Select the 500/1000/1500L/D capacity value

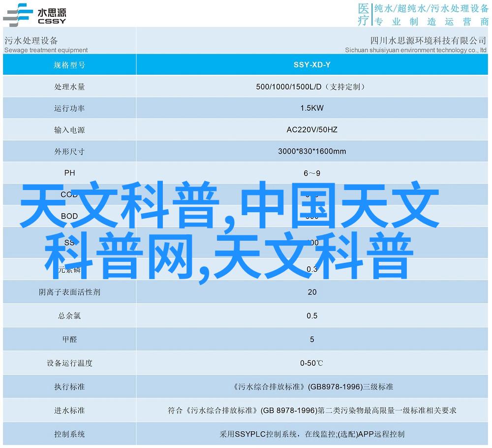click(x=310, y=87)
